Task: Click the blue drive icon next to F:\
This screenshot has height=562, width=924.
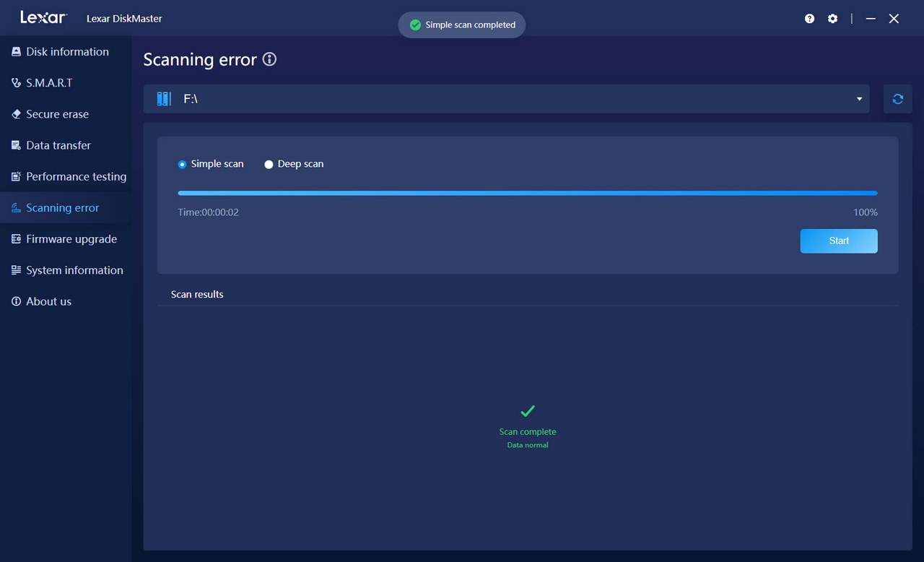Action: pyautogui.click(x=164, y=99)
